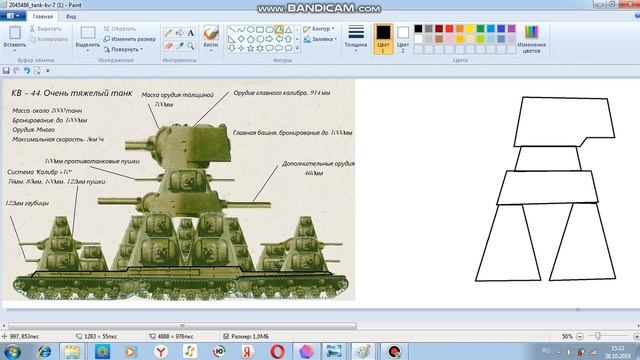
Task: Choose the Rounded rectangle shape
Action: (x=269, y=29)
